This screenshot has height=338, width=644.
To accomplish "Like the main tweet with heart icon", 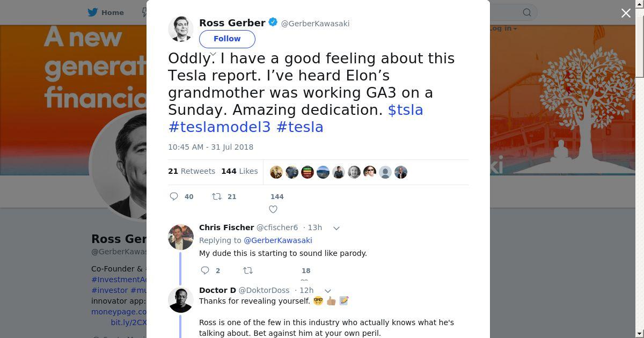I will click(x=273, y=209).
